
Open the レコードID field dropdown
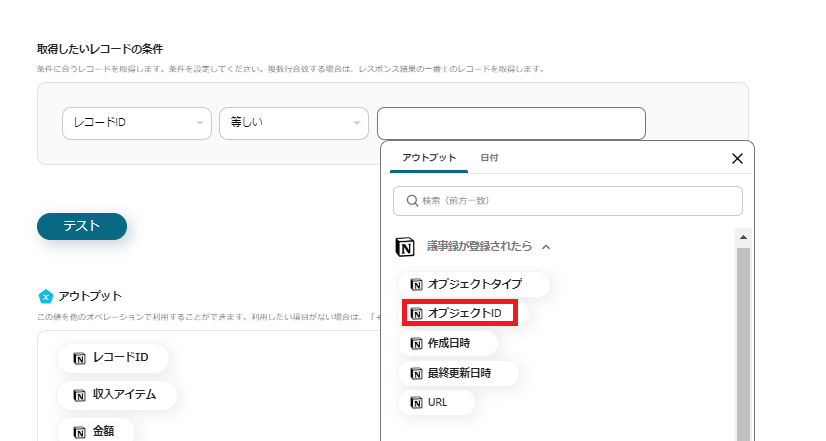coord(137,123)
